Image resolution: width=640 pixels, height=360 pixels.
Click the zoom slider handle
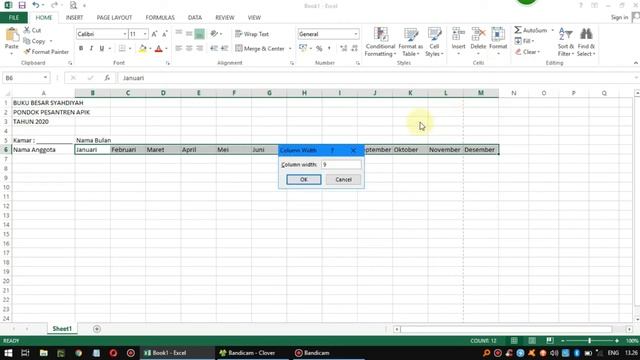589,340
